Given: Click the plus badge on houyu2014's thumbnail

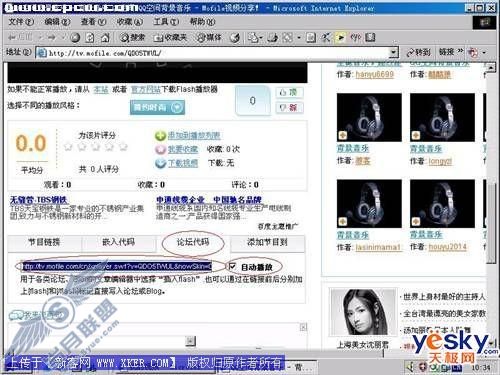Looking at the screenshot, I should pos(415,221).
